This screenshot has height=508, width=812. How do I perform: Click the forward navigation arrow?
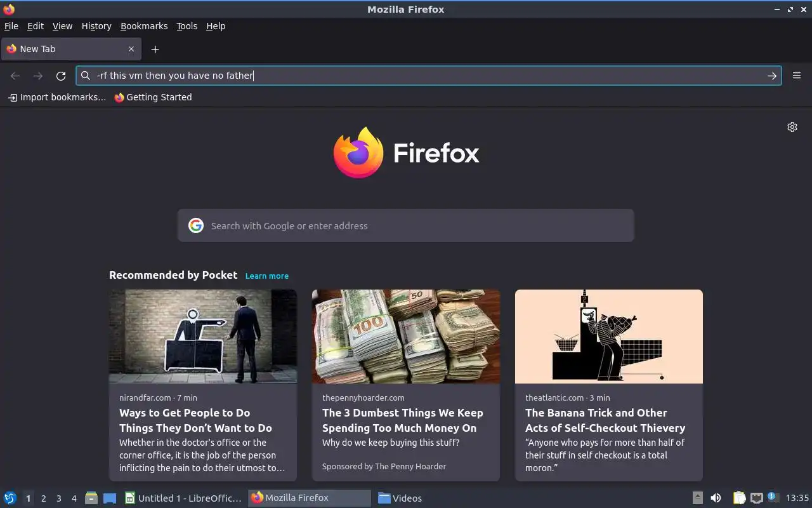pos(38,76)
